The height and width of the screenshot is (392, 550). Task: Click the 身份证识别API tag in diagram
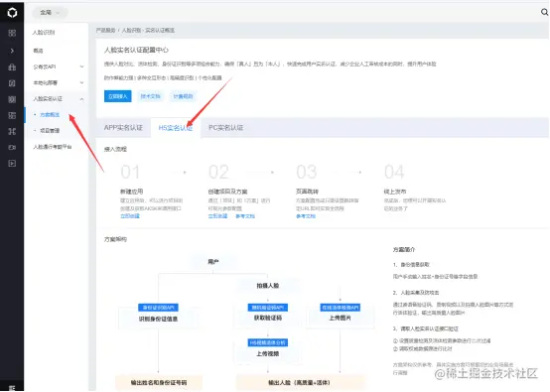[x=158, y=308]
